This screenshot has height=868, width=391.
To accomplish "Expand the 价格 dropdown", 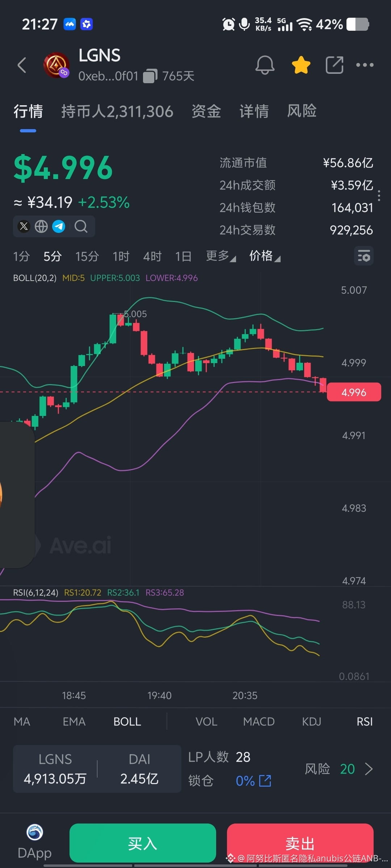I will pos(265,256).
